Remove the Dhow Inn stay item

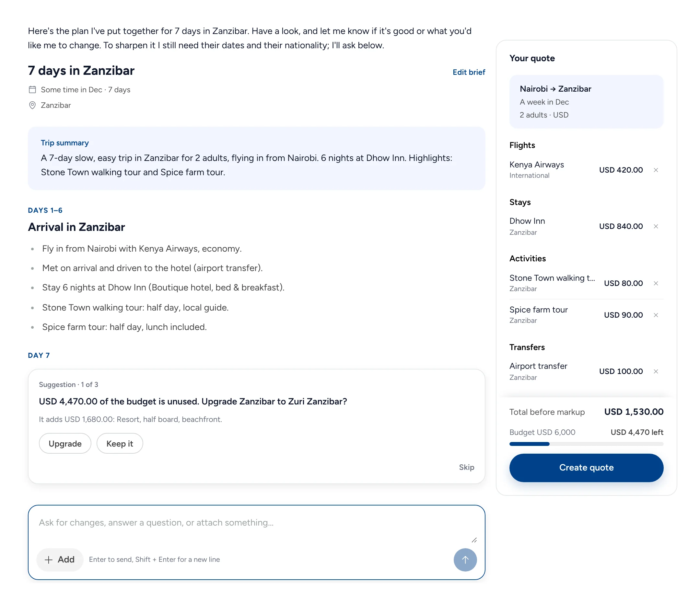(656, 226)
